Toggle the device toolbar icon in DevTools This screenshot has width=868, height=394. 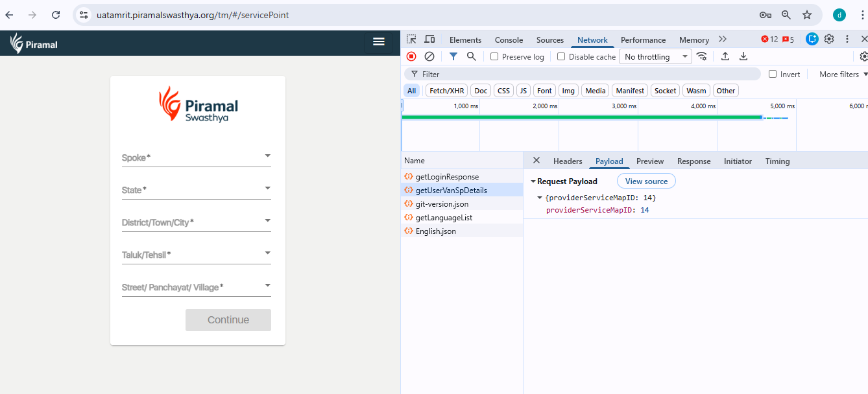click(429, 40)
